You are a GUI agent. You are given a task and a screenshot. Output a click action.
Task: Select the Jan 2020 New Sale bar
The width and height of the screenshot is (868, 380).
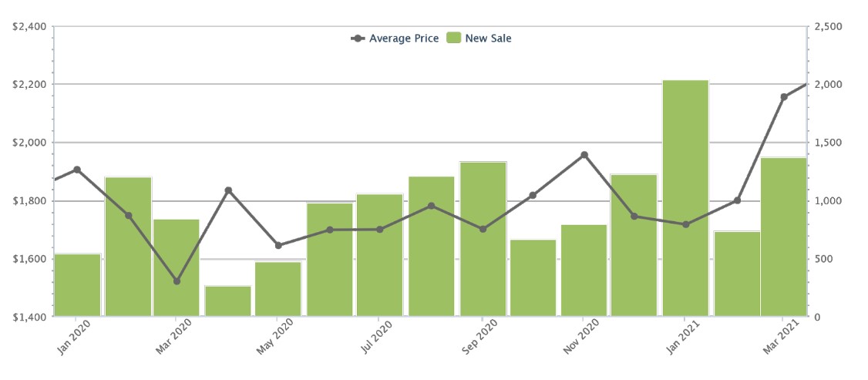tap(77, 285)
